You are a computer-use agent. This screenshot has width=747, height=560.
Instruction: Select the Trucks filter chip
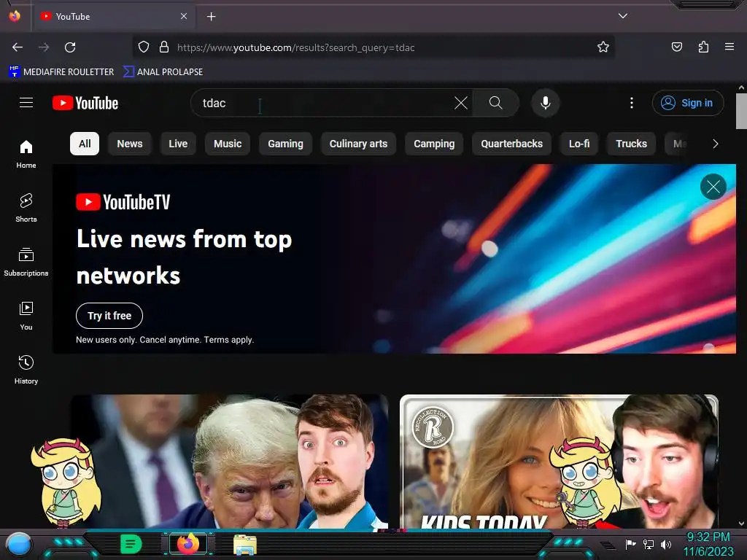coord(631,144)
